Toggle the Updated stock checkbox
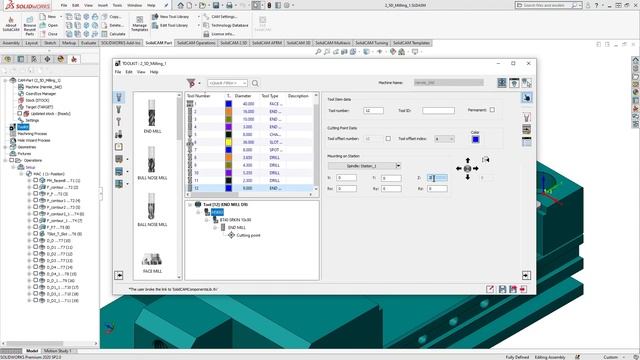Screen dimensions: 640x360 pos(19,113)
